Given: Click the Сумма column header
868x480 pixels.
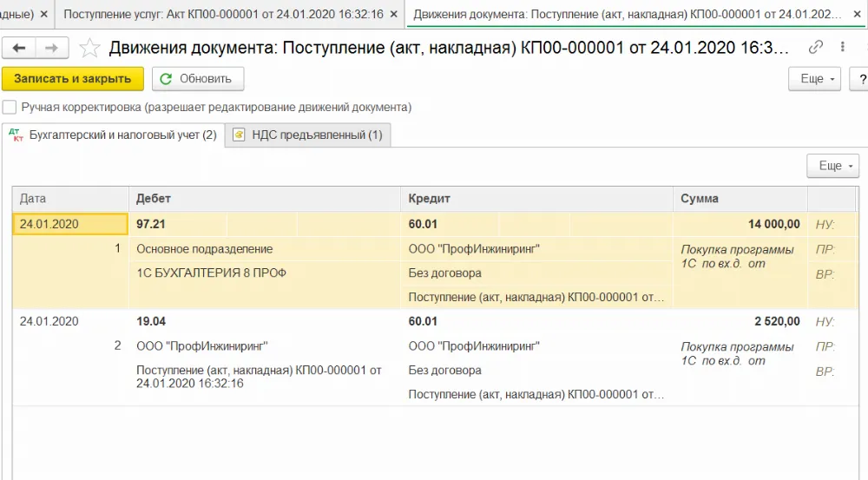Looking at the screenshot, I should [x=740, y=199].
